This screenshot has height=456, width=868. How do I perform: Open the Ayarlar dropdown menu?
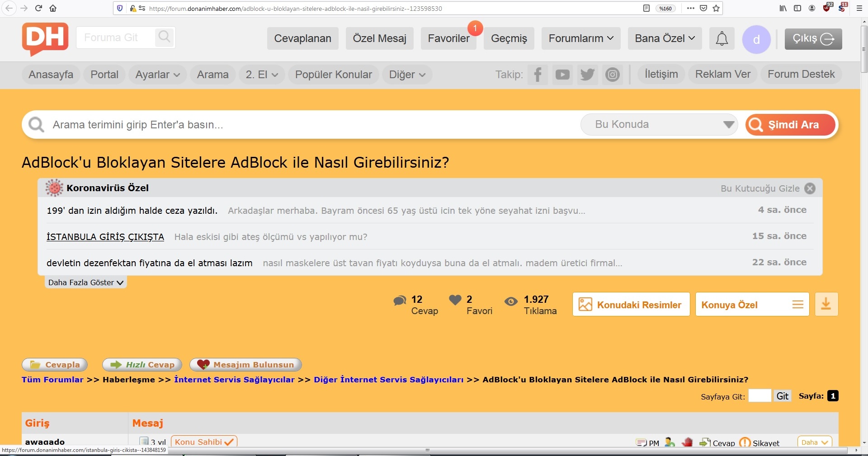coord(157,75)
